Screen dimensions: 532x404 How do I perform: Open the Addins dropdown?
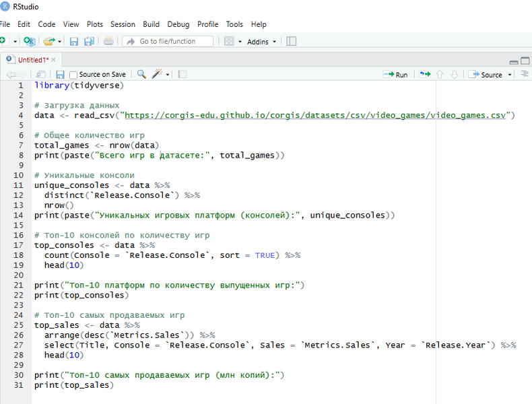point(261,42)
